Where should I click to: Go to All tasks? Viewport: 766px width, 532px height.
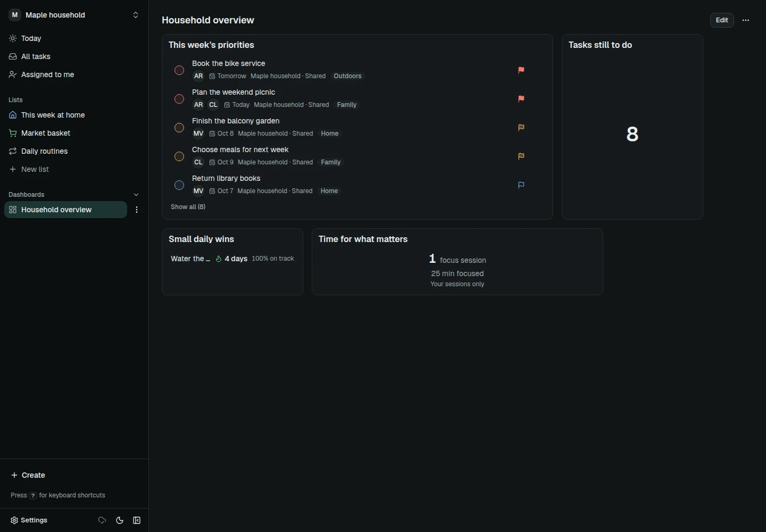[x=74, y=56]
